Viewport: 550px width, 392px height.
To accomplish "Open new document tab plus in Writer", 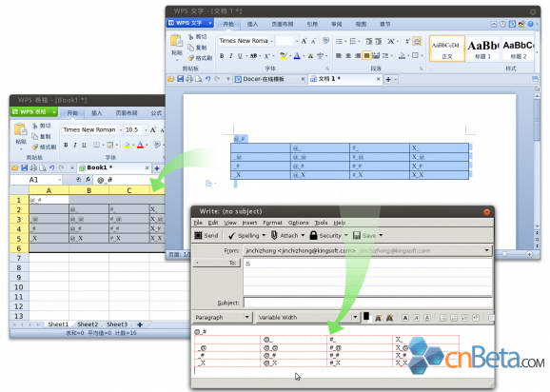I will pos(388,80).
